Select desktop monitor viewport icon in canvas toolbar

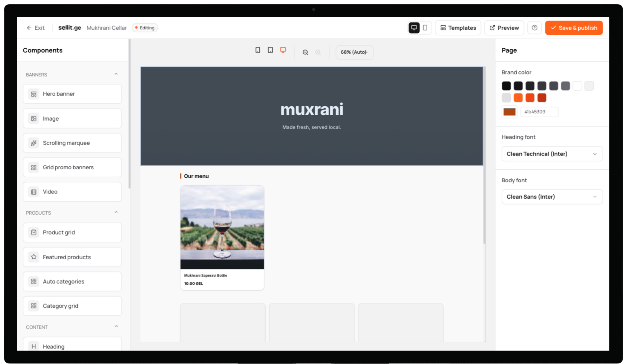283,50
